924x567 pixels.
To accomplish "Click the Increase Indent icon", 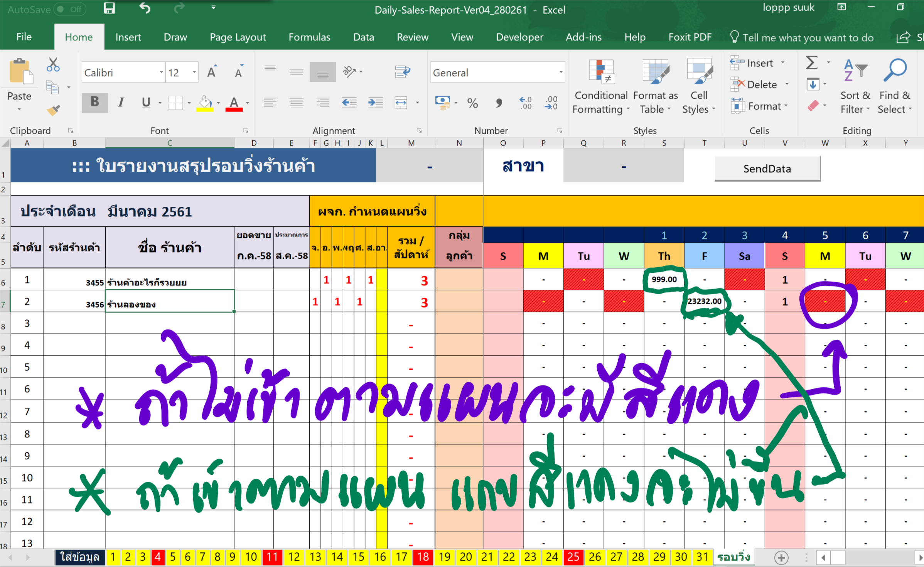I will (375, 103).
